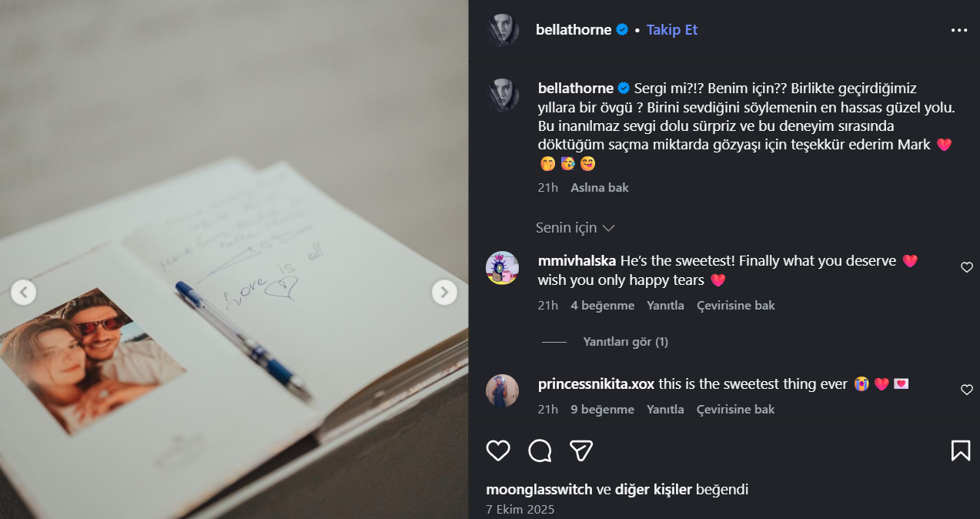
Task: Go to previous photo arrow
Action: tap(24, 292)
